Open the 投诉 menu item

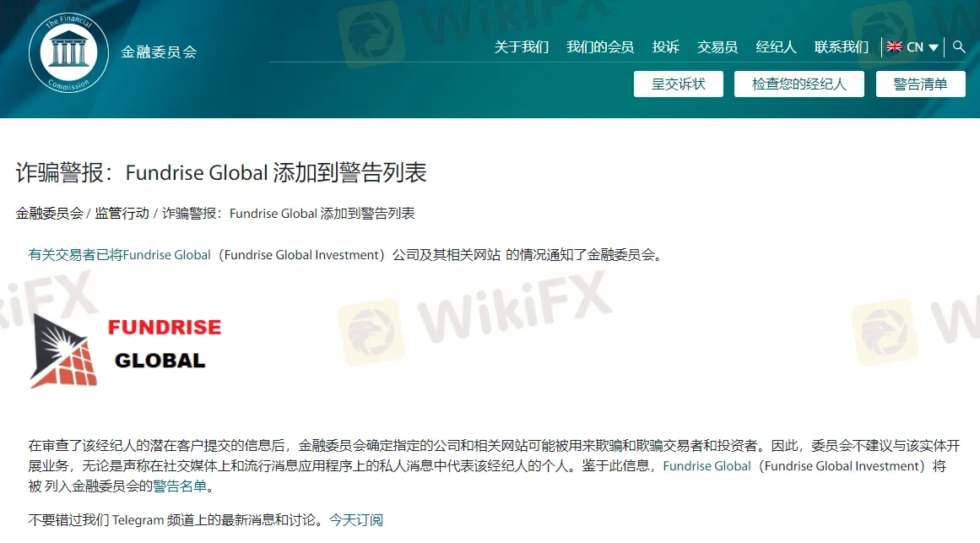tap(666, 47)
